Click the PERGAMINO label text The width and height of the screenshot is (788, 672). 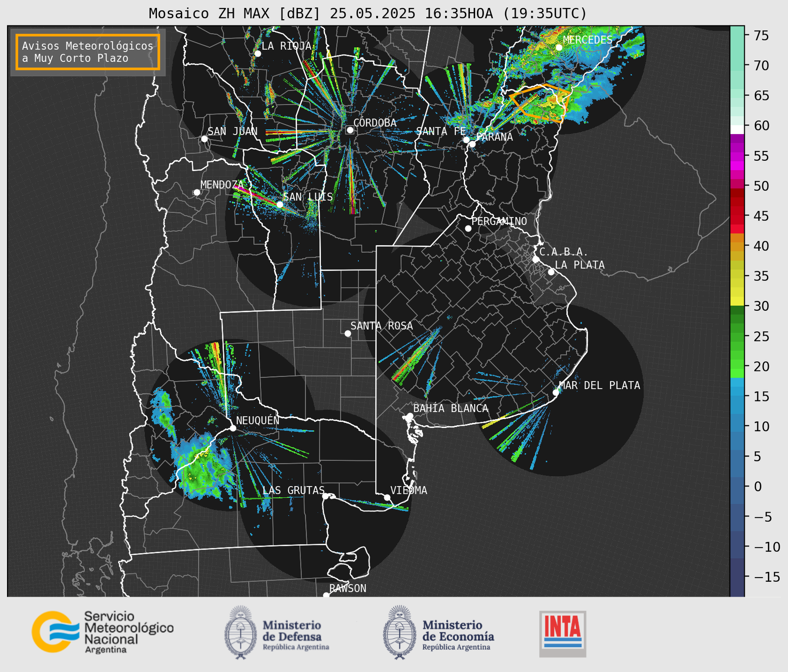499,221
